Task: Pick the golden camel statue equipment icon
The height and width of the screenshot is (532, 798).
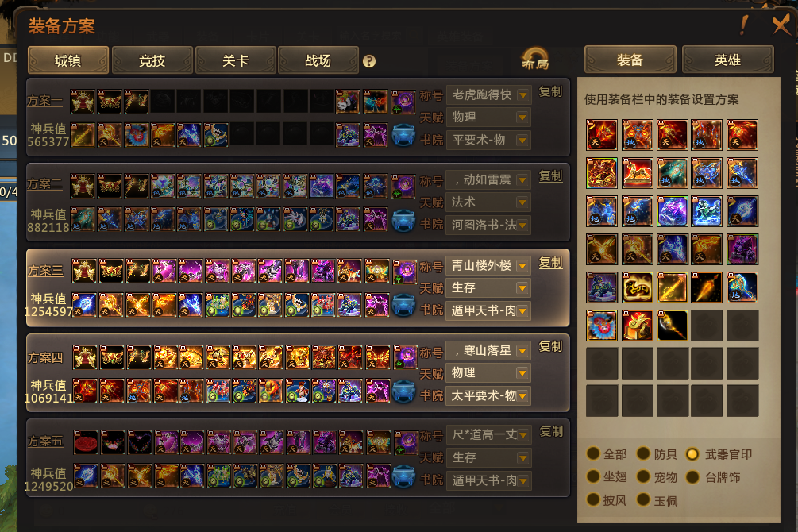Action: pos(637,173)
